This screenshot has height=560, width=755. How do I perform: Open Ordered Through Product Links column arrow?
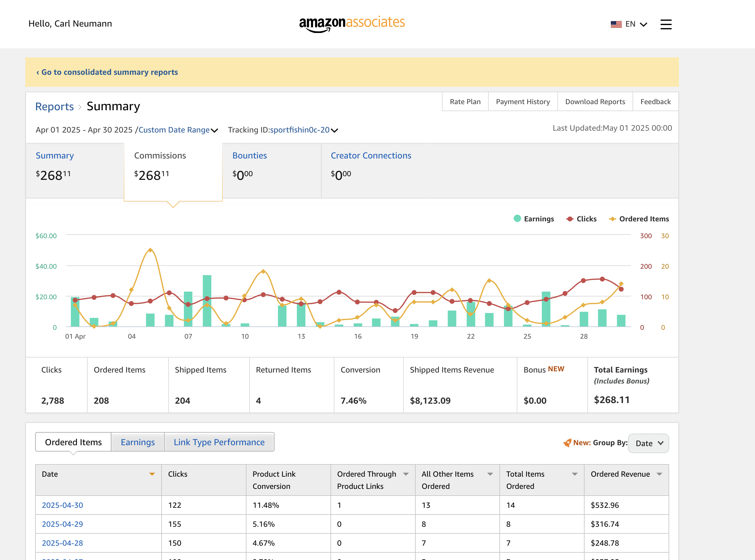[406, 474]
